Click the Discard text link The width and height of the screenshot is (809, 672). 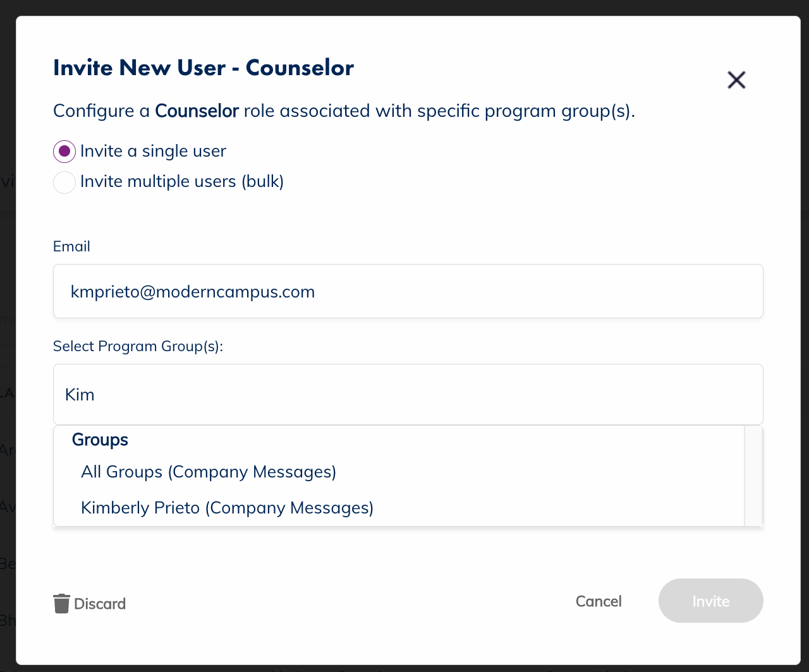(x=100, y=604)
